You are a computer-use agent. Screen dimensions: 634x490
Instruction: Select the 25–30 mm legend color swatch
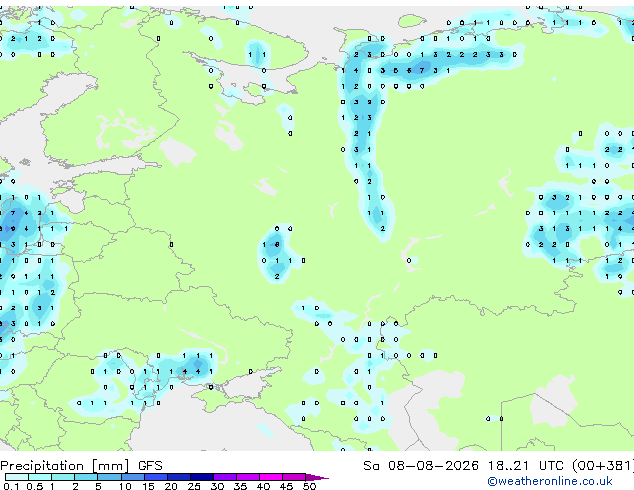coord(202,477)
